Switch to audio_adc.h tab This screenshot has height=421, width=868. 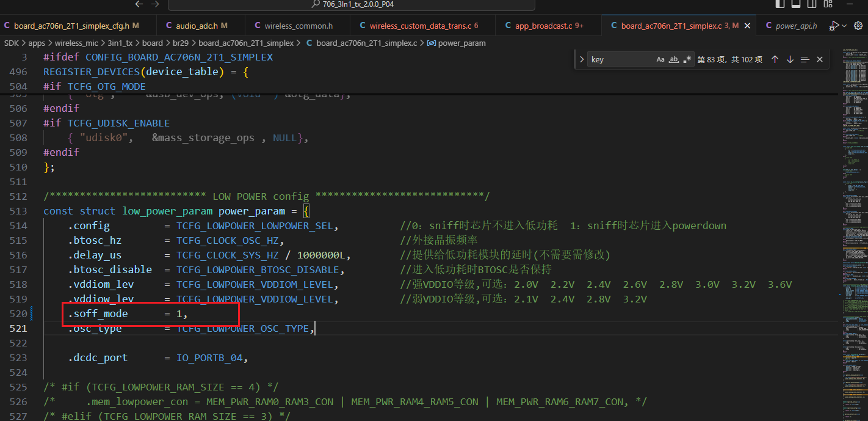click(x=201, y=26)
